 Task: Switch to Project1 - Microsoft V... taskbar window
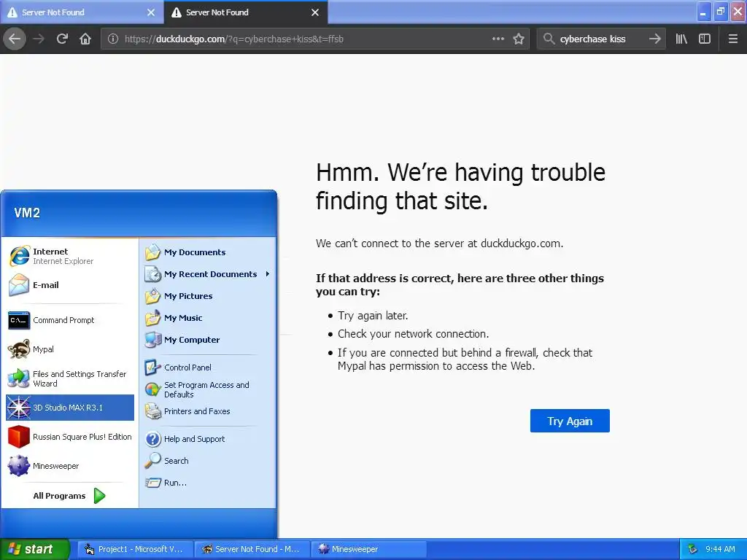135,549
